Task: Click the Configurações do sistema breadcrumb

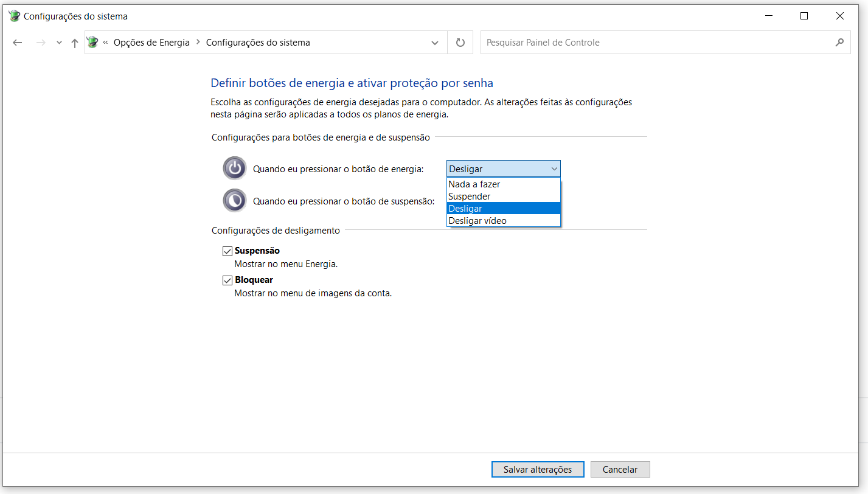Action: point(258,43)
